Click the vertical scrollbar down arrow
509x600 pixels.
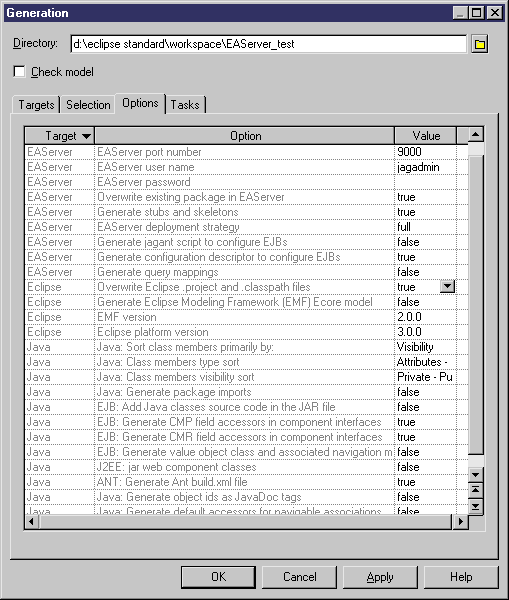click(x=476, y=475)
